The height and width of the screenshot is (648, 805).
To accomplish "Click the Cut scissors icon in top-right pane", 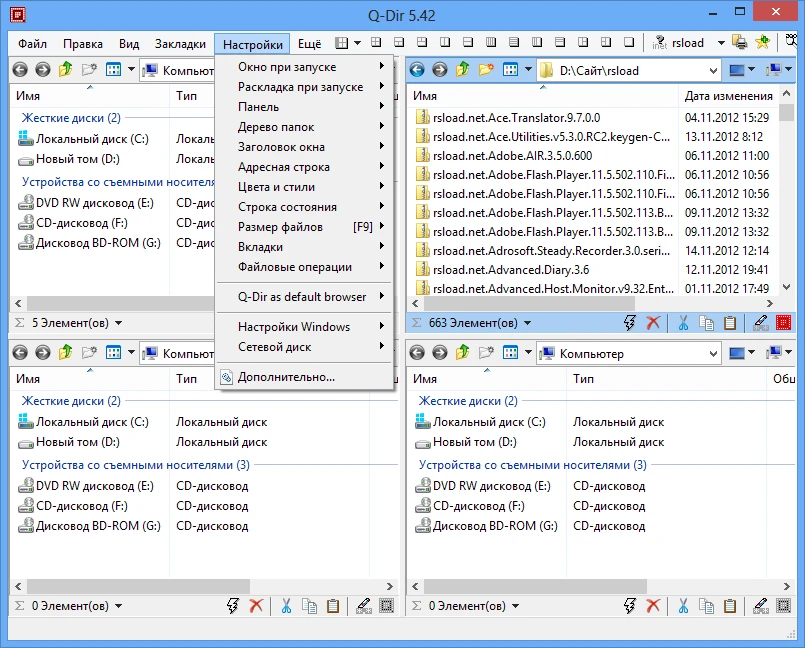I will (x=683, y=323).
